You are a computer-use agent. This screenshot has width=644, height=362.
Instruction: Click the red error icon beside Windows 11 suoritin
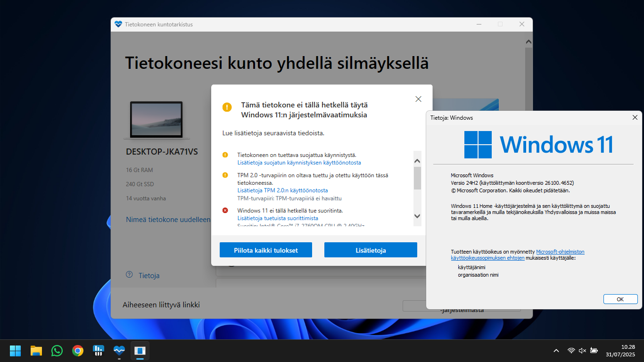pyautogui.click(x=225, y=210)
